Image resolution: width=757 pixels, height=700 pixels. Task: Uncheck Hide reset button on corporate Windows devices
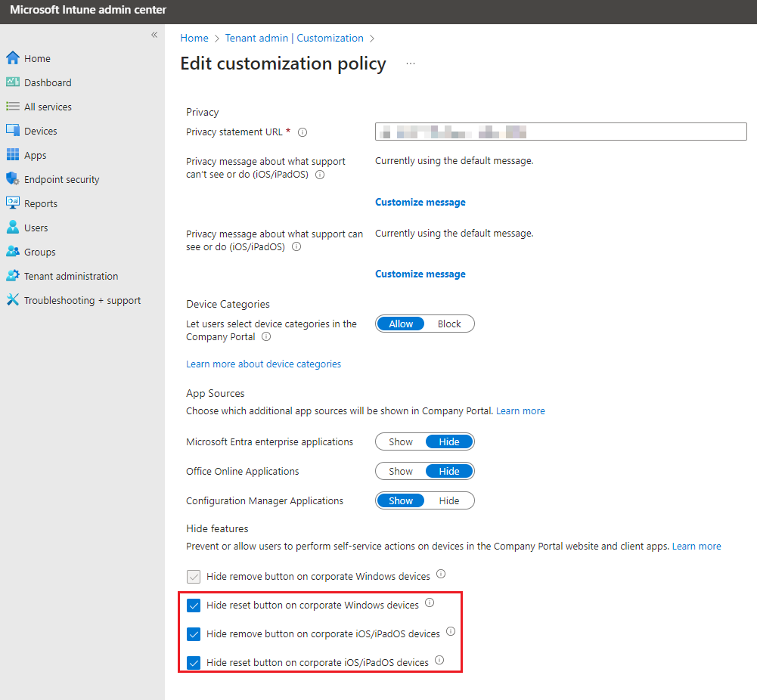(x=194, y=604)
